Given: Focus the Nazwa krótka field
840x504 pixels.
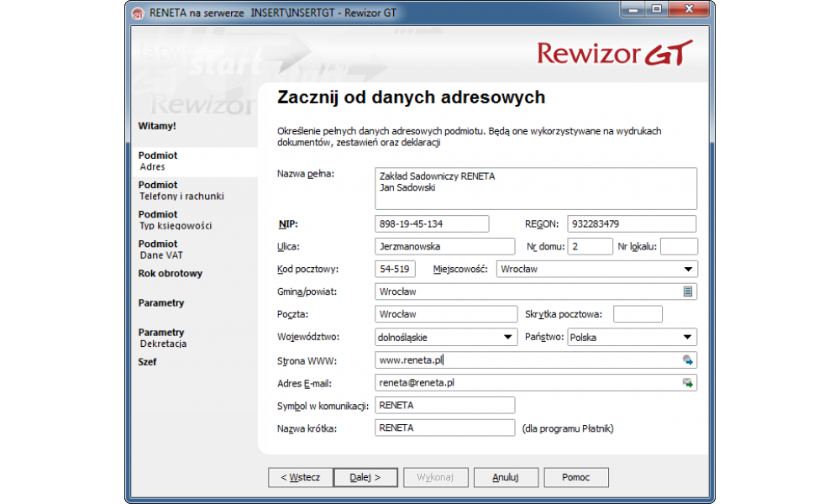Looking at the screenshot, I should point(444,428).
